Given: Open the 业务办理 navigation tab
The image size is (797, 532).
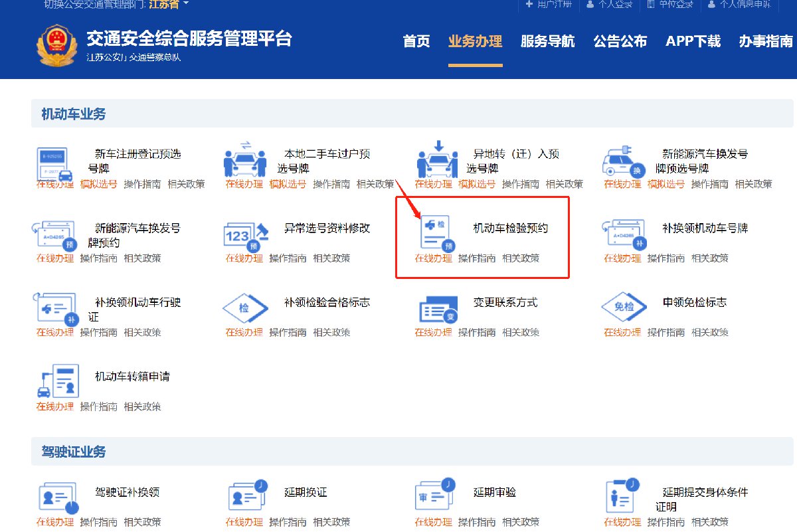Looking at the screenshot, I should click(475, 41).
